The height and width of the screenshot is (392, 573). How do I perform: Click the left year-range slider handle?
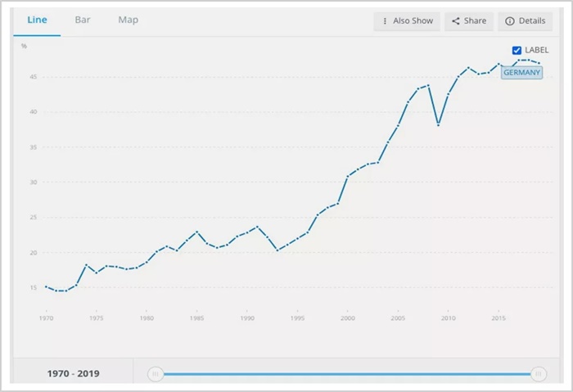click(x=155, y=374)
